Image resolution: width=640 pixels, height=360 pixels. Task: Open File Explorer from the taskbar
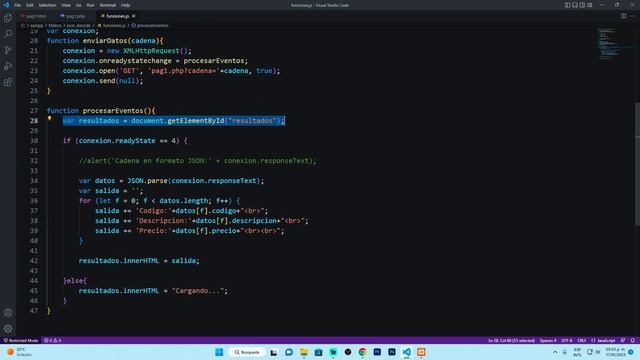304,352
